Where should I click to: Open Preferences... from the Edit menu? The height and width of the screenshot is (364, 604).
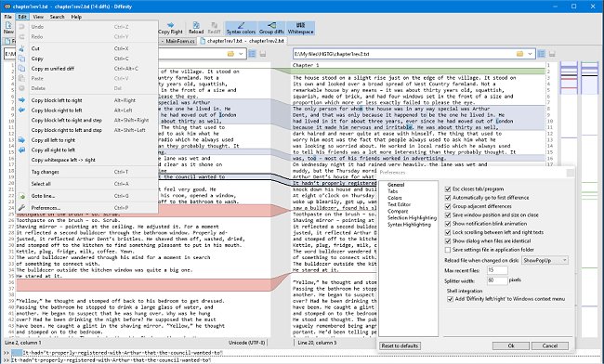coord(87,208)
